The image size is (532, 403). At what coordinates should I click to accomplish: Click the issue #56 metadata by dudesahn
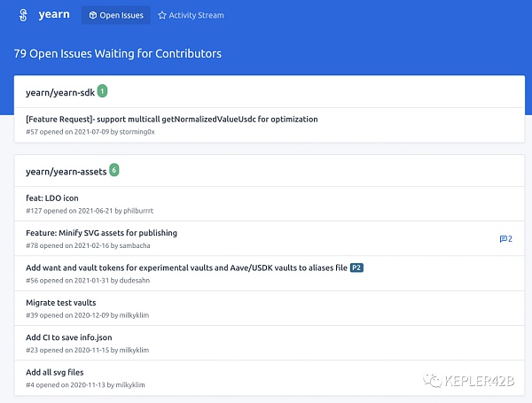coord(88,281)
